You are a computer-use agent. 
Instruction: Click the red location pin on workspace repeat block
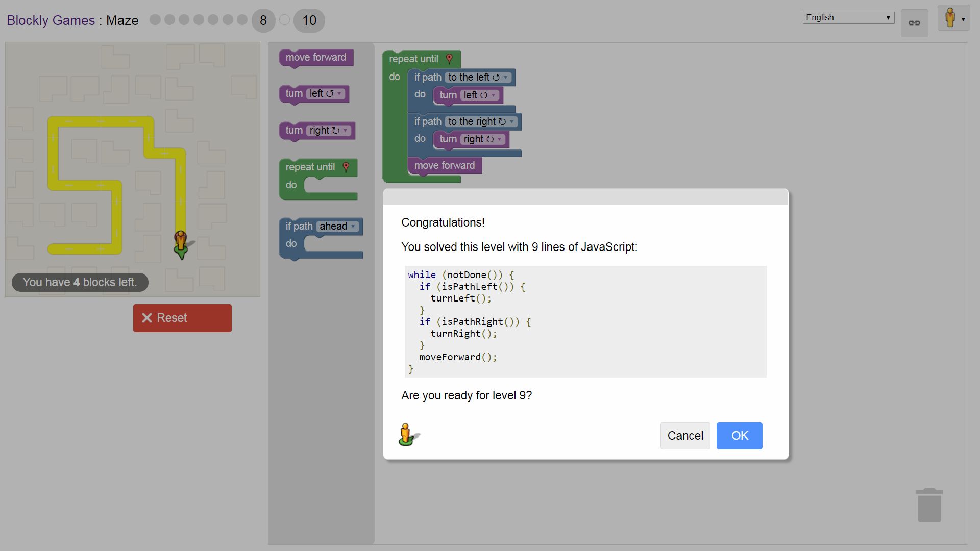coord(450,58)
